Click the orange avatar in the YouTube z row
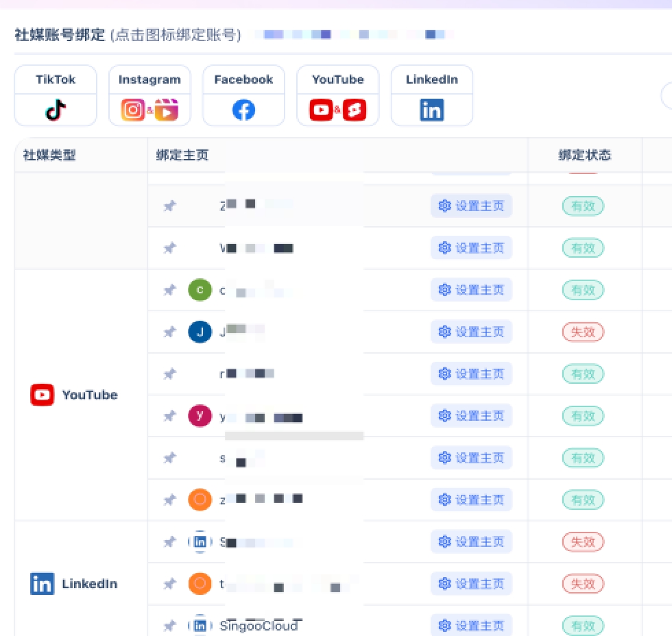Image resolution: width=672 pixels, height=636 pixels. (200, 500)
